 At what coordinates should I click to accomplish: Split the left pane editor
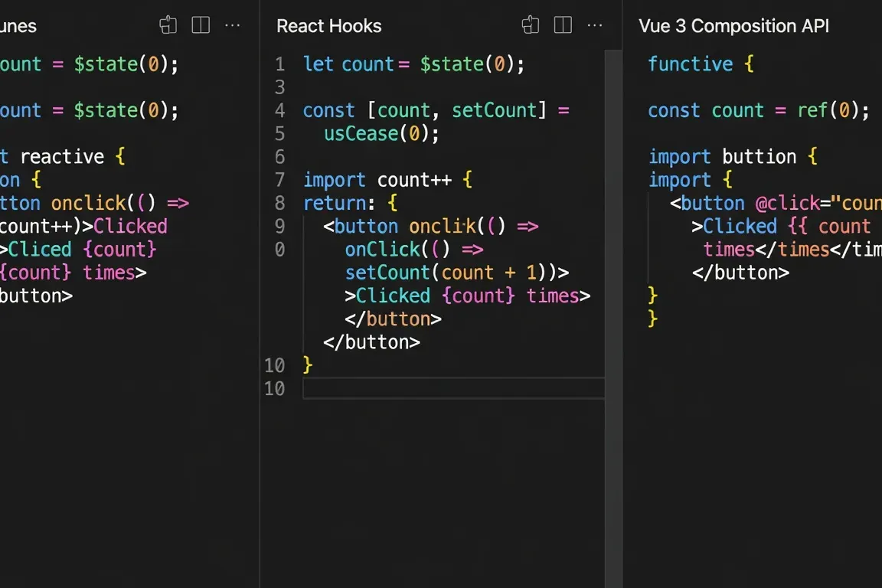point(201,25)
